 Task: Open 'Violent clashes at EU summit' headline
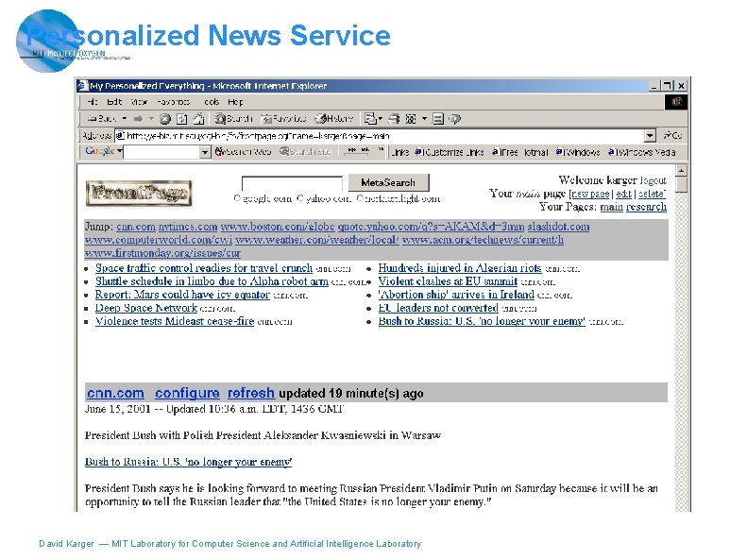coord(448,281)
